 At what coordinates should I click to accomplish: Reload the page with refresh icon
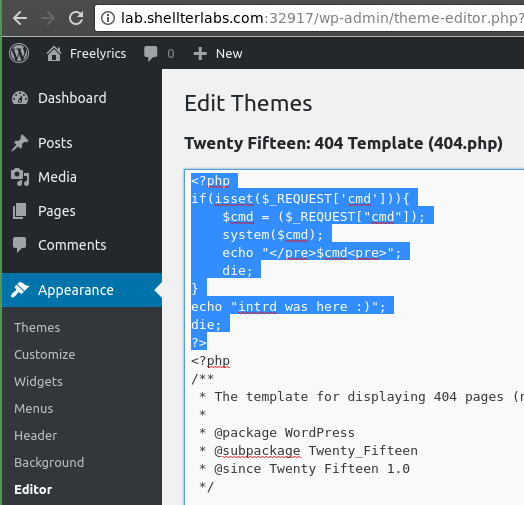coord(76,18)
